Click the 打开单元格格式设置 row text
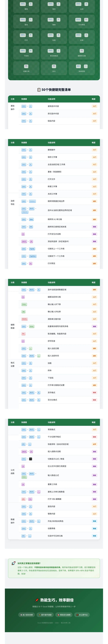 (56, 385)
